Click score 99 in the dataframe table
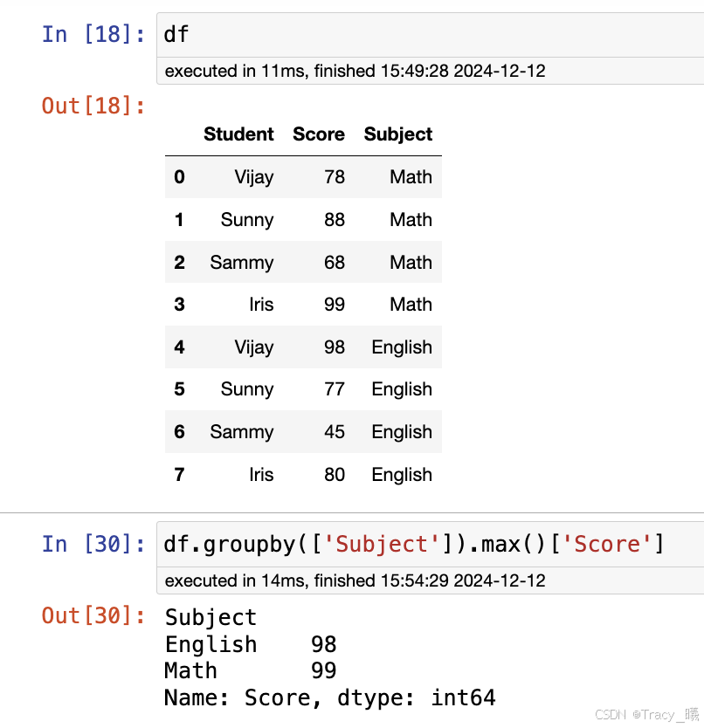This screenshot has height=728, width=704. (335, 305)
